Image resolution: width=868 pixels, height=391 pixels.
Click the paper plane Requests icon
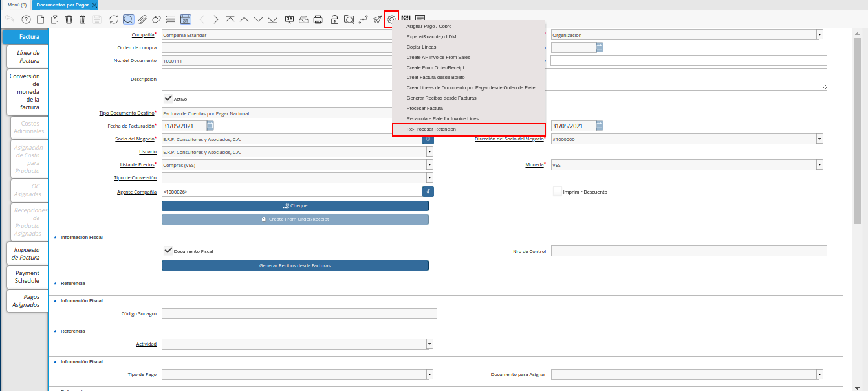click(x=377, y=19)
